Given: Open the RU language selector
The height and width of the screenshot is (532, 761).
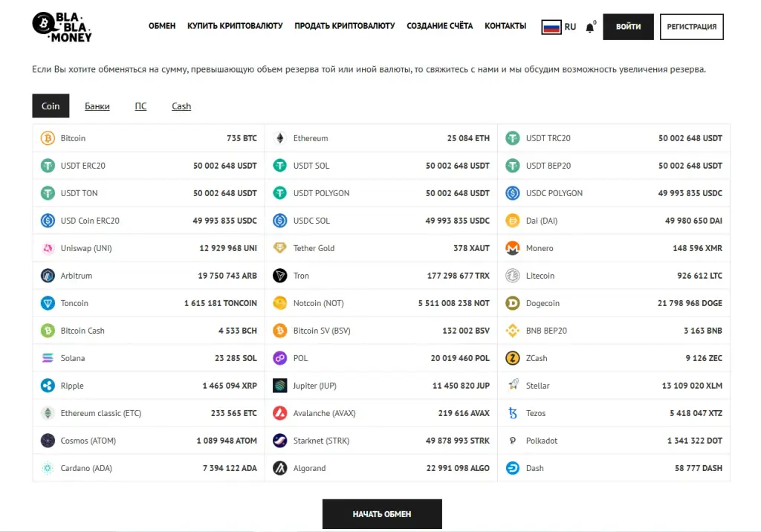Looking at the screenshot, I should click(559, 27).
